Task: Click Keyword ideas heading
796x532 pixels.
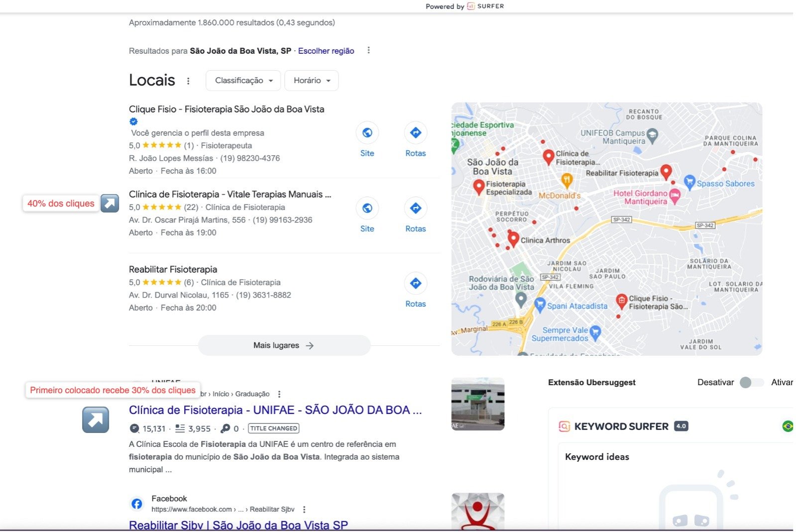Action: click(597, 457)
